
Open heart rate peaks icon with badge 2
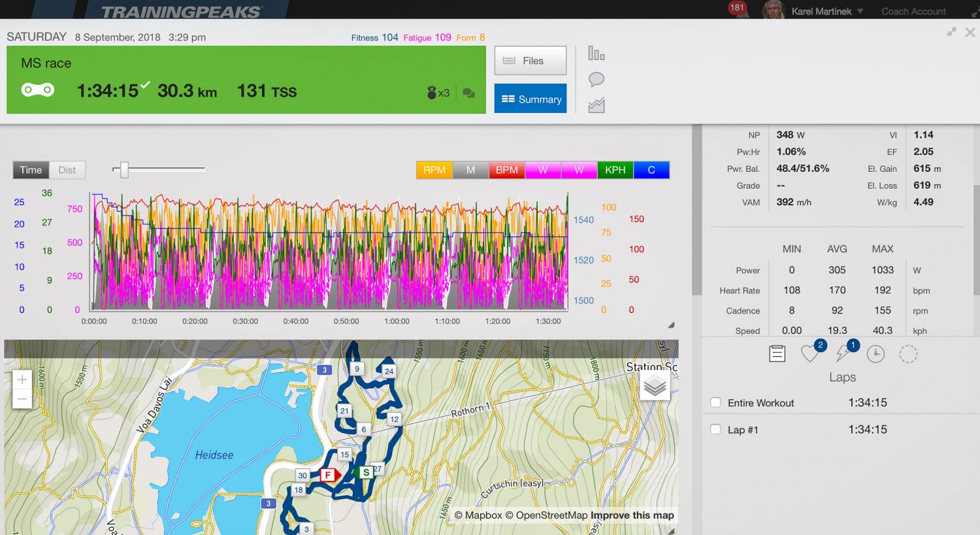[811, 353]
